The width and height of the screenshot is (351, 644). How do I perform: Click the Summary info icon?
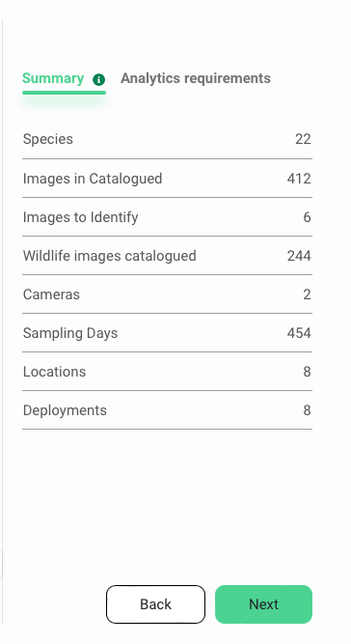click(98, 79)
